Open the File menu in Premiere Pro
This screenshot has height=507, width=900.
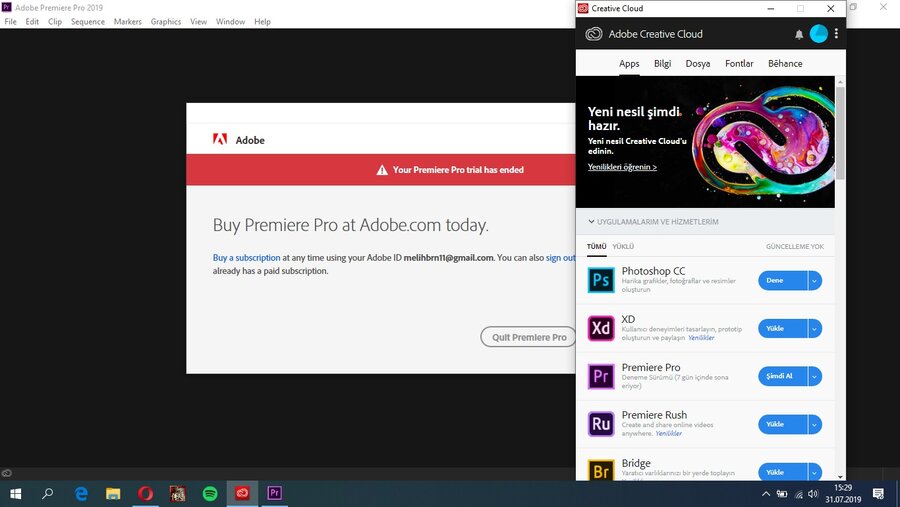coord(10,22)
